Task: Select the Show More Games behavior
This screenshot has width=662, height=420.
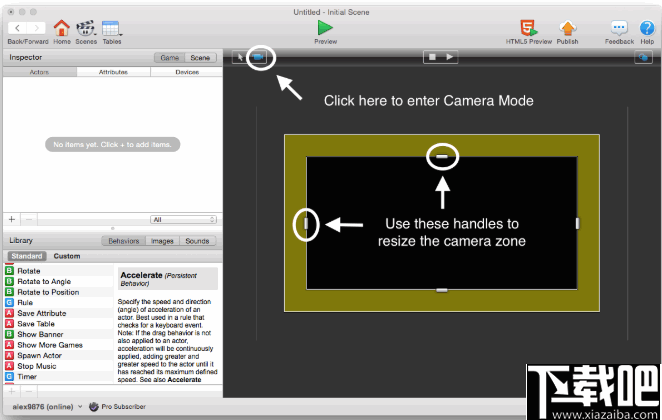Action: 59,345
